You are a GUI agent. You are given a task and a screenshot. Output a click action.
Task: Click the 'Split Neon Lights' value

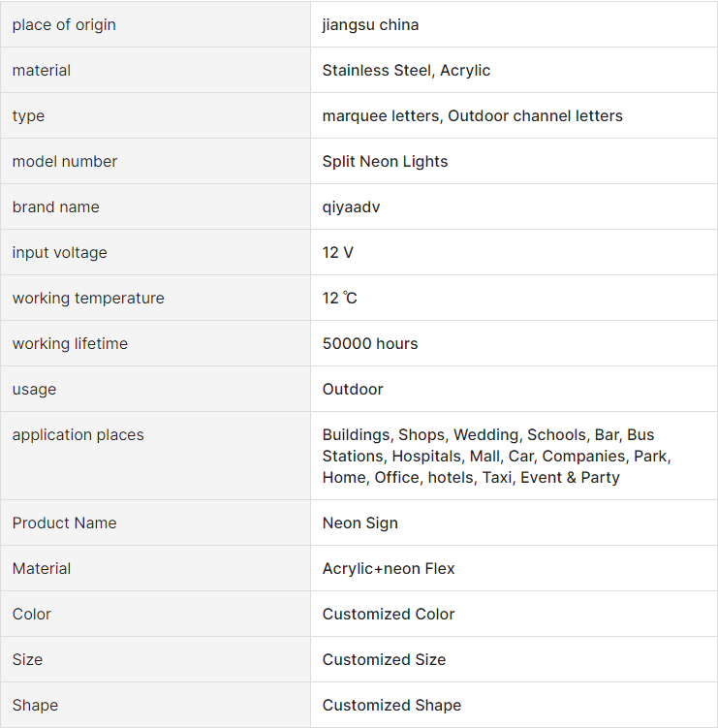pyautogui.click(x=385, y=162)
